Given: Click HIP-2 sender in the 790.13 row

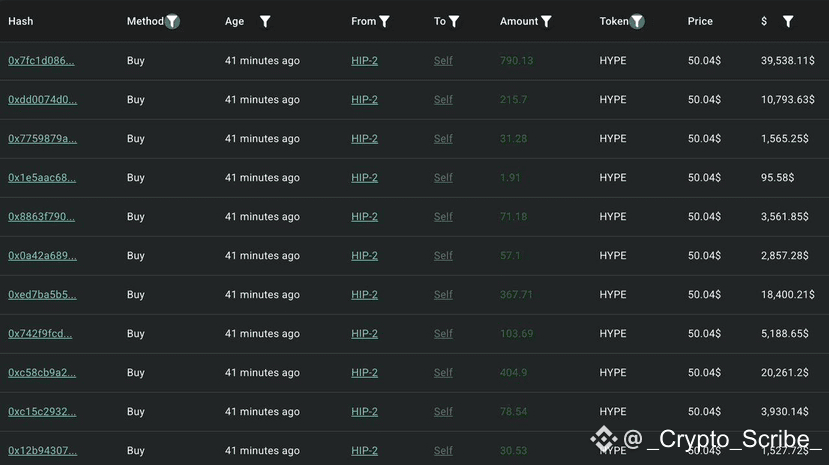Looking at the screenshot, I should coord(364,61).
